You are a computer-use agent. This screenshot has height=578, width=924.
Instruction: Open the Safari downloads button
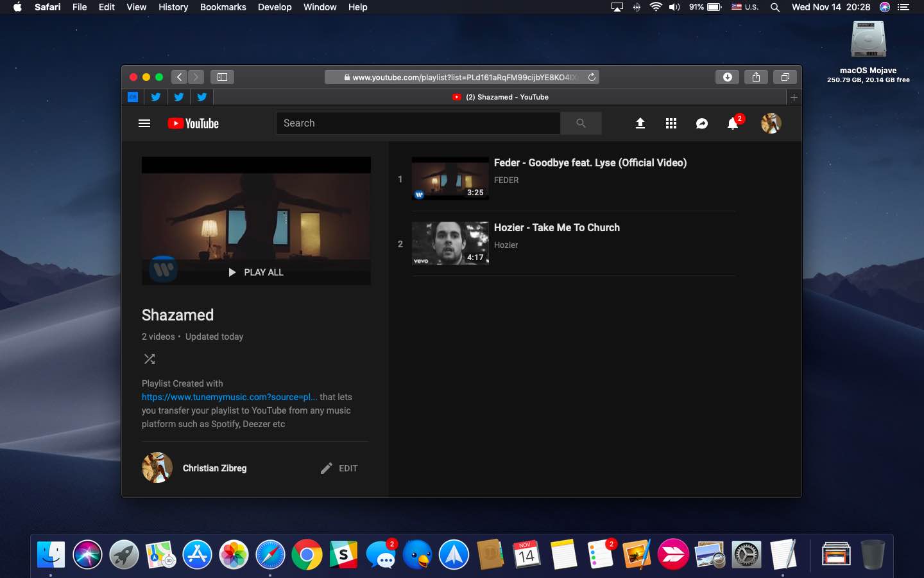pyautogui.click(x=728, y=77)
